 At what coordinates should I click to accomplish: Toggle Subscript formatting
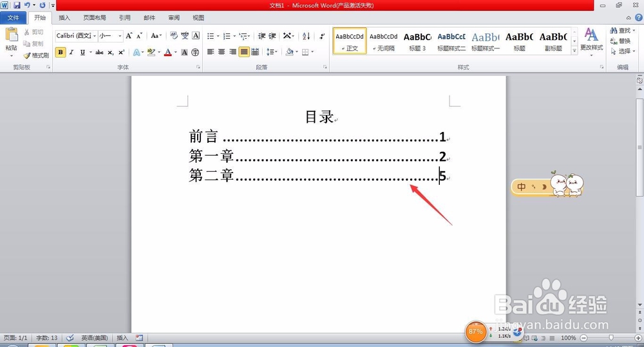click(111, 52)
